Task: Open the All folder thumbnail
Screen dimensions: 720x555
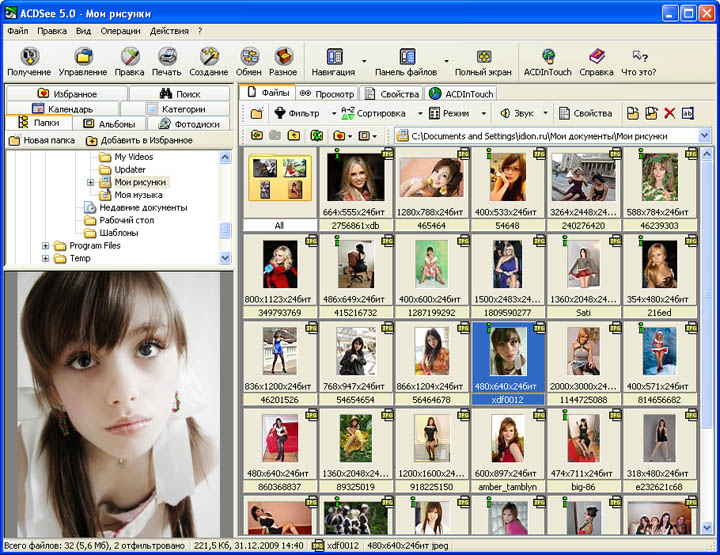Action: coord(279,189)
